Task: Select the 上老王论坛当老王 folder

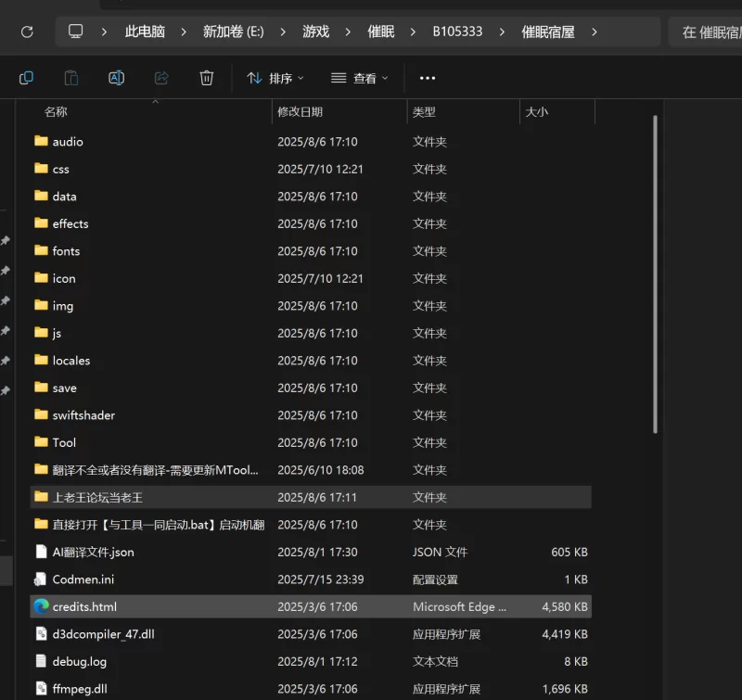Action: [x=311, y=497]
